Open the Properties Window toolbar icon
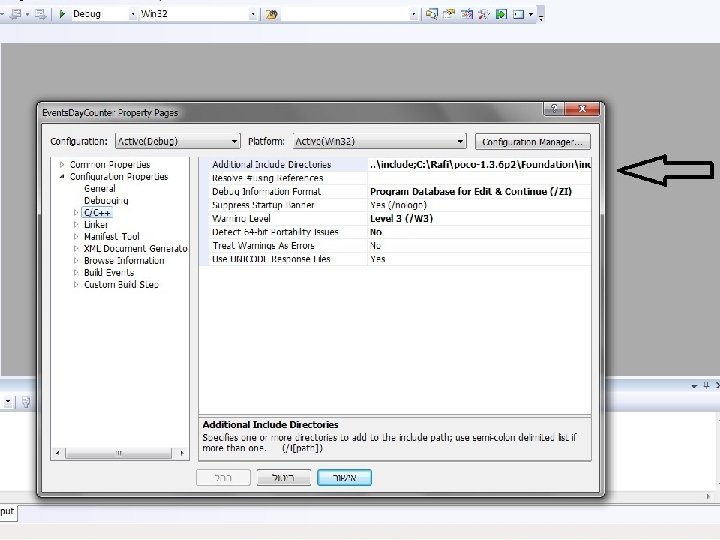720x540 pixels. 449,14
